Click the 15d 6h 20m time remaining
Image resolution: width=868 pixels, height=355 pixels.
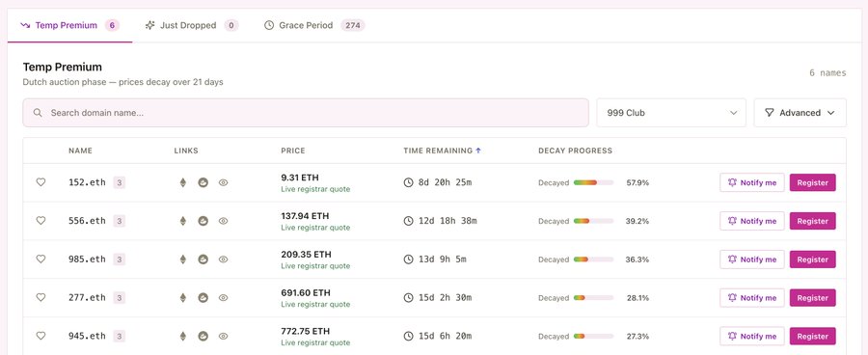click(445, 336)
